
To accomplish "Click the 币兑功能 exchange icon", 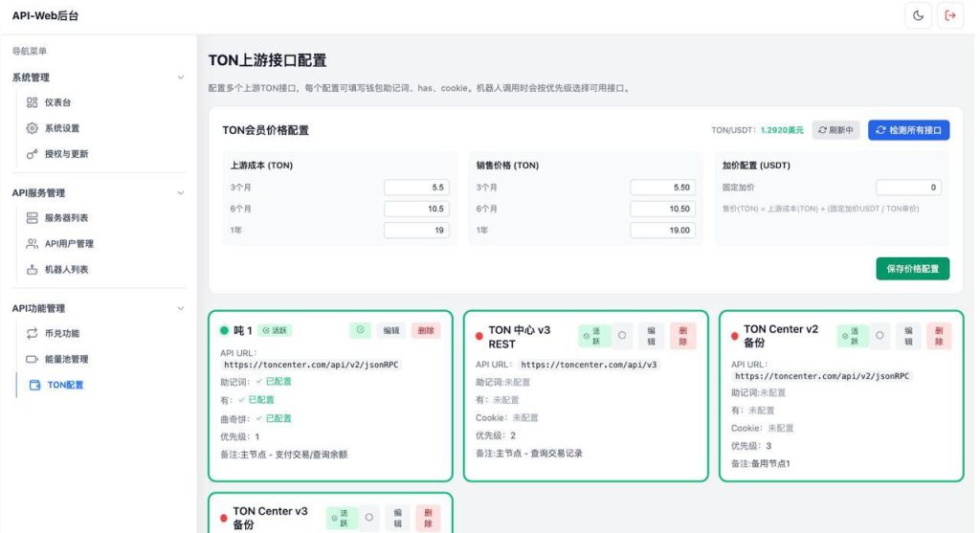I will pos(32,334).
